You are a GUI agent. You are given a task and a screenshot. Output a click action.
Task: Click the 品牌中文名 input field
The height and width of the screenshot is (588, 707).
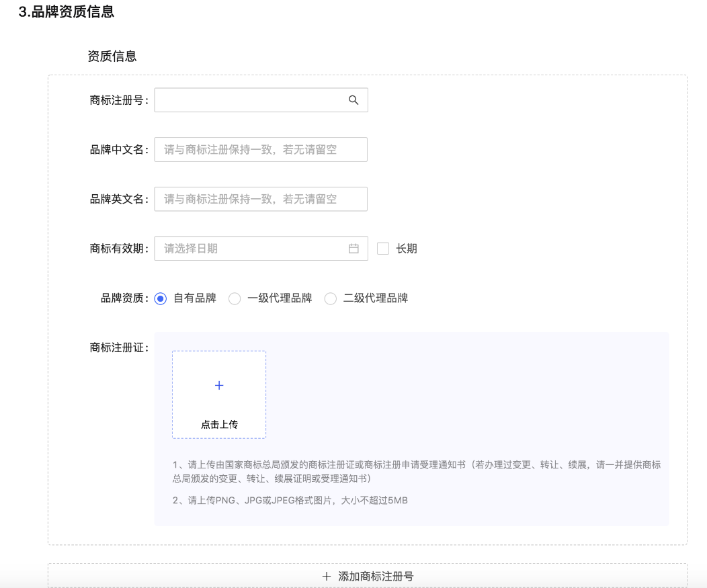click(261, 149)
